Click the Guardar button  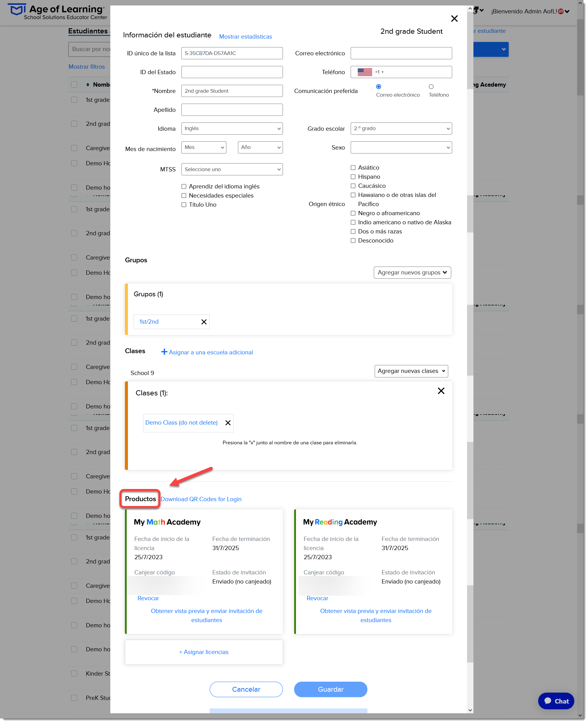pos(331,690)
